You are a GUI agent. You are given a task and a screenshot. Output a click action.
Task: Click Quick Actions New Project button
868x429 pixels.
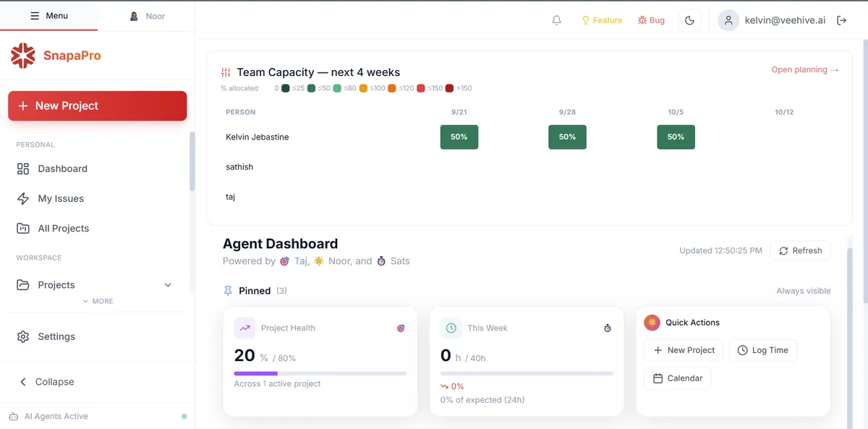(684, 350)
